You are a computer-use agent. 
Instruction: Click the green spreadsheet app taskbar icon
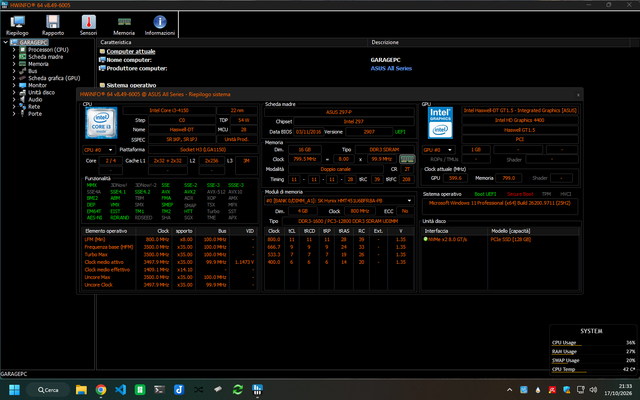[x=140, y=390]
